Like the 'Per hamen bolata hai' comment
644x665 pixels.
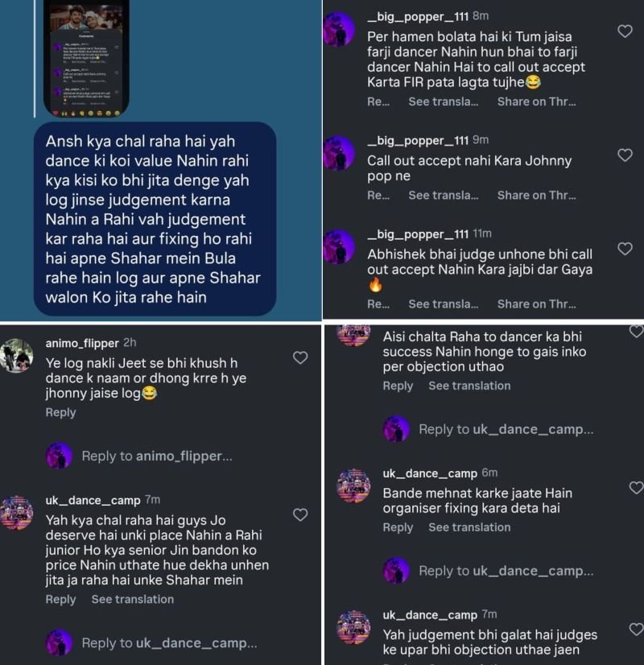625,31
